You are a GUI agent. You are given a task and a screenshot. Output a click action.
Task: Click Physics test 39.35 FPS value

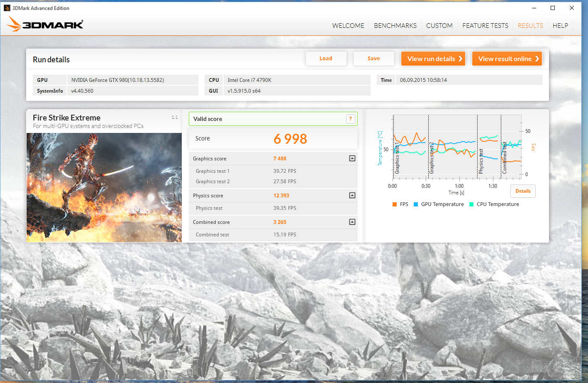pyautogui.click(x=285, y=208)
